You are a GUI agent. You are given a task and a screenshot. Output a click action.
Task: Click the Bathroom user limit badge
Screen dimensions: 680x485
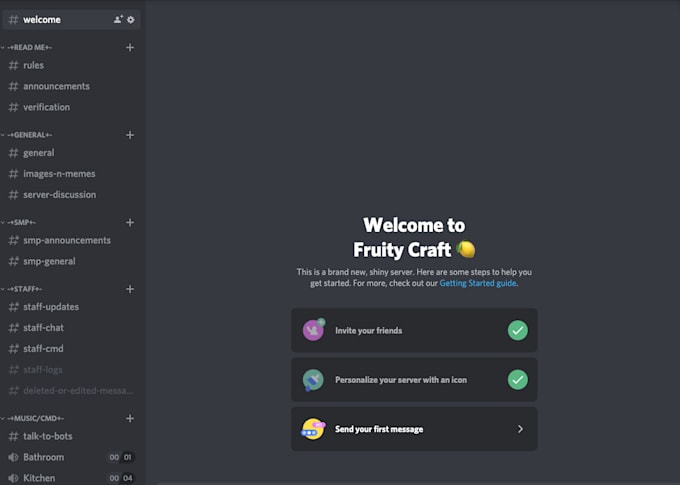point(121,457)
